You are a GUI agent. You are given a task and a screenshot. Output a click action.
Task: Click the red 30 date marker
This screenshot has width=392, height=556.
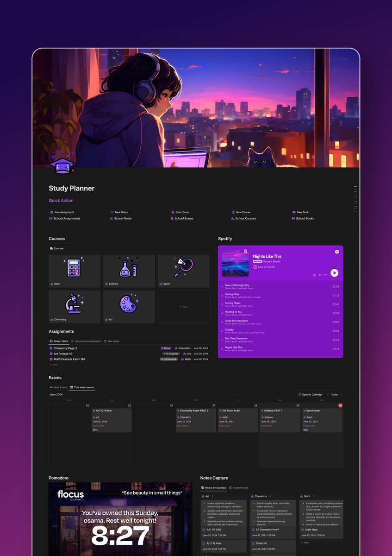pyautogui.click(x=340, y=405)
